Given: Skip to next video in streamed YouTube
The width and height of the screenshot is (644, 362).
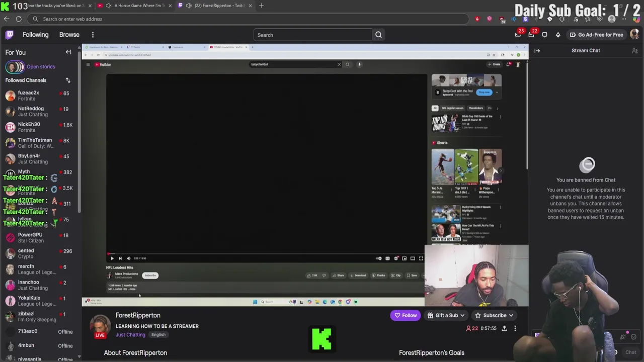Looking at the screenshot, I should click(120, 258).
